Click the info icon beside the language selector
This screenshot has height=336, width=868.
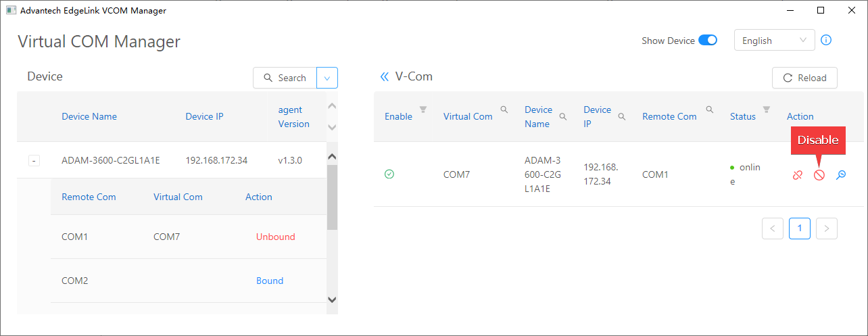coord(826,40)
